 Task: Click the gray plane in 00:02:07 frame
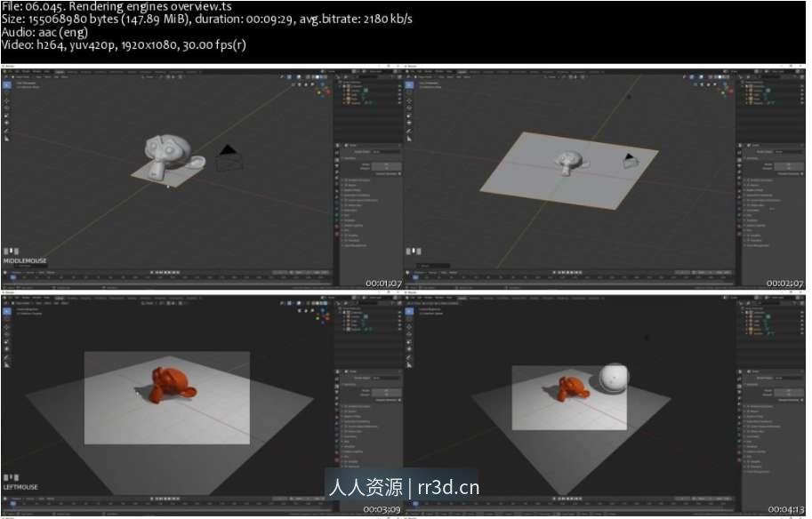click(x=569, y=171)
